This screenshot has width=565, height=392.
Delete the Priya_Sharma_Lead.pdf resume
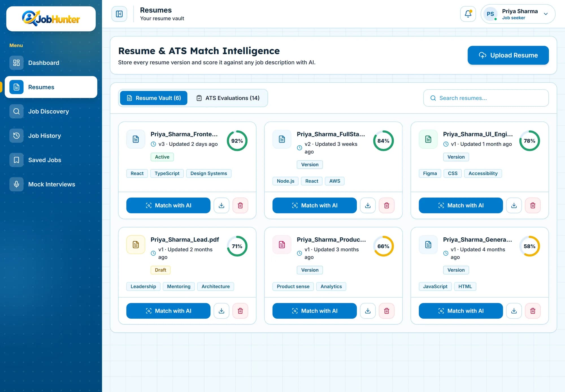(240, 311)
